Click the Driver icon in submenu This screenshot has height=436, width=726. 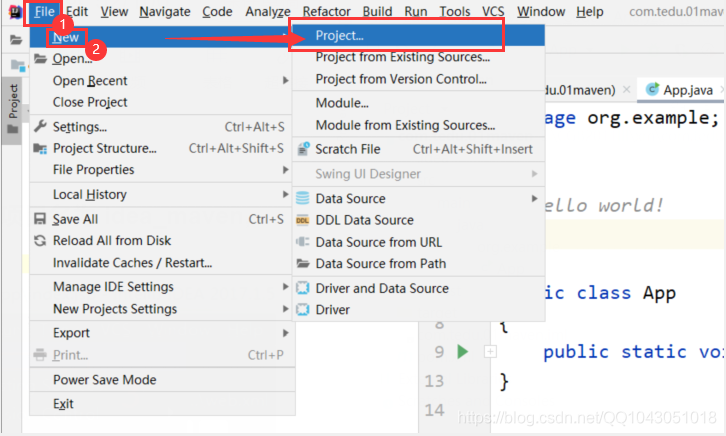pyautogui.click(x=303, y=309)
